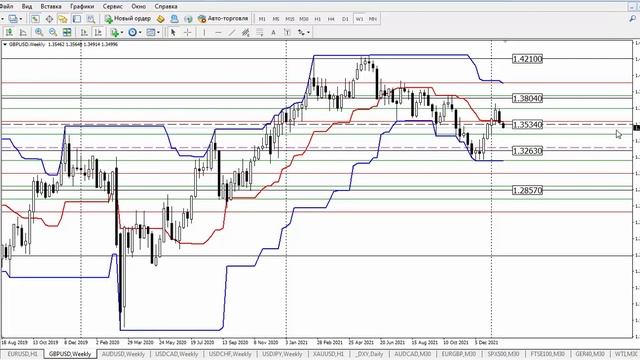The height and width of the screenshot is (360, 640).
Task: Open the Navigator panel icon
Action: 62,19
